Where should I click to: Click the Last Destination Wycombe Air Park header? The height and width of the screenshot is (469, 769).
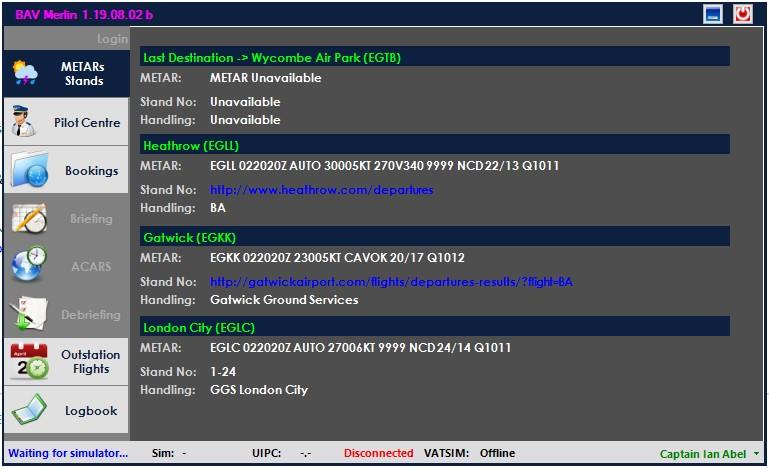pyautogui.click(x=435, y=57)
